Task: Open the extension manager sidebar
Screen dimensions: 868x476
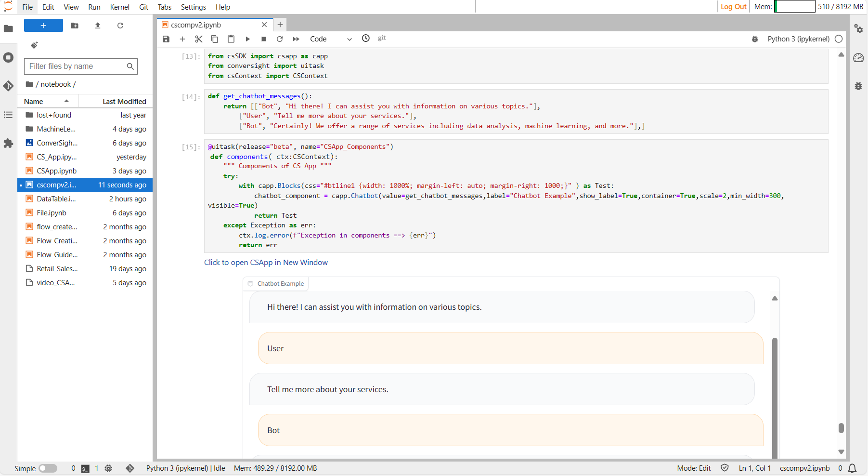Action: 8,143
